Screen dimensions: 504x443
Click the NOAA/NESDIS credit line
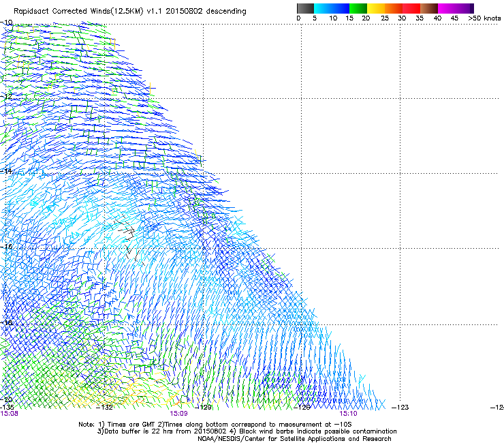tap(294, 439)
